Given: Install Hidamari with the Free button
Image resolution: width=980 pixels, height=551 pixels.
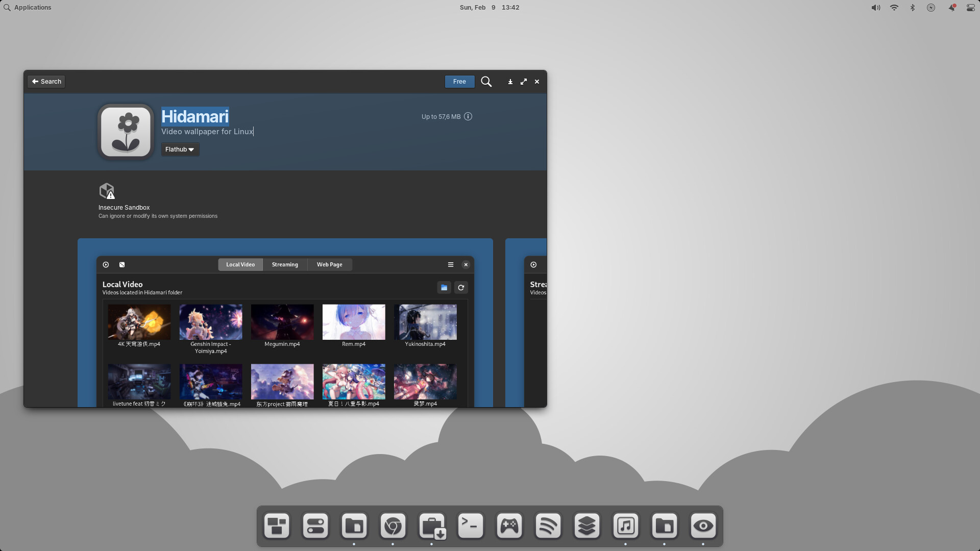Looking at the screenshot, I should (x=459, y=82).
